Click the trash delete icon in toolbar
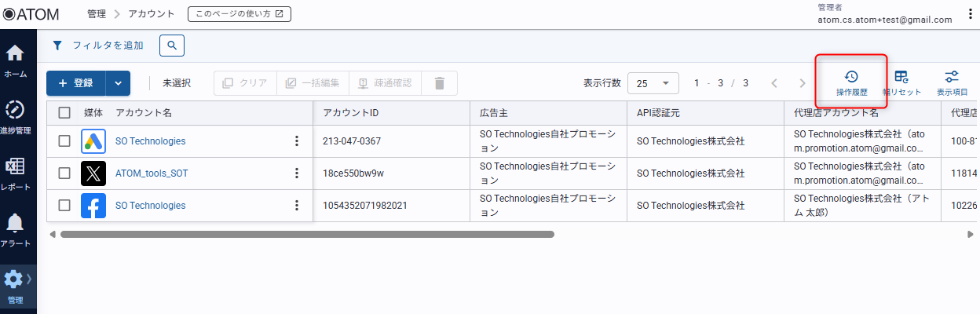980x314 pixels. click(439, 83)
